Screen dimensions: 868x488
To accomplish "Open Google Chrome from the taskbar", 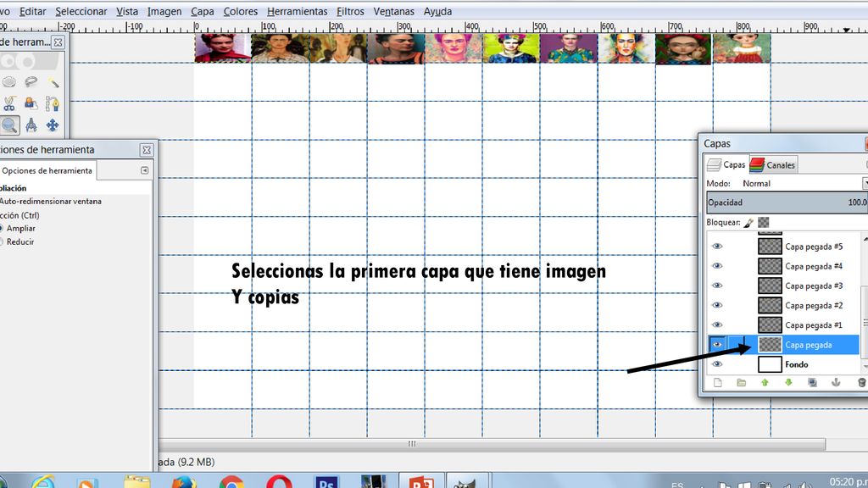I will (231, 482).
